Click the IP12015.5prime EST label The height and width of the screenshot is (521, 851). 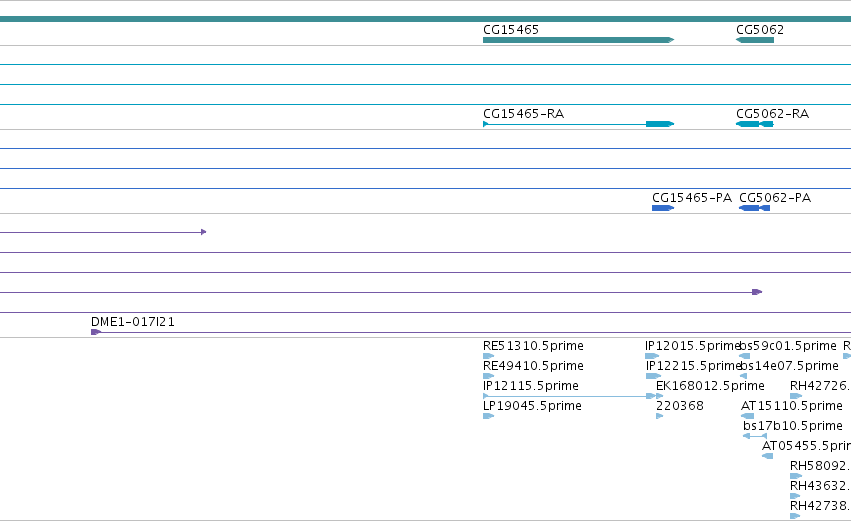693,346
